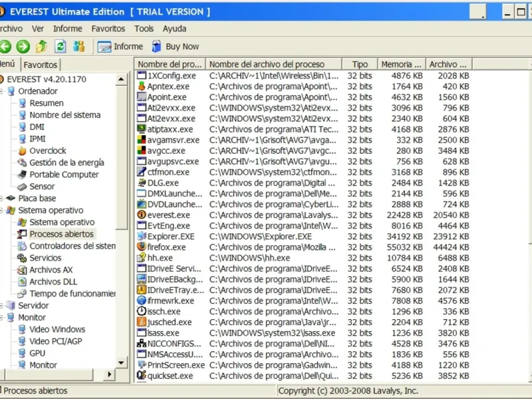Select the Overclock flame icon in tree
The height and width of the screenshot is (399, 532).
pyautogui.click(x=22, y=151)
